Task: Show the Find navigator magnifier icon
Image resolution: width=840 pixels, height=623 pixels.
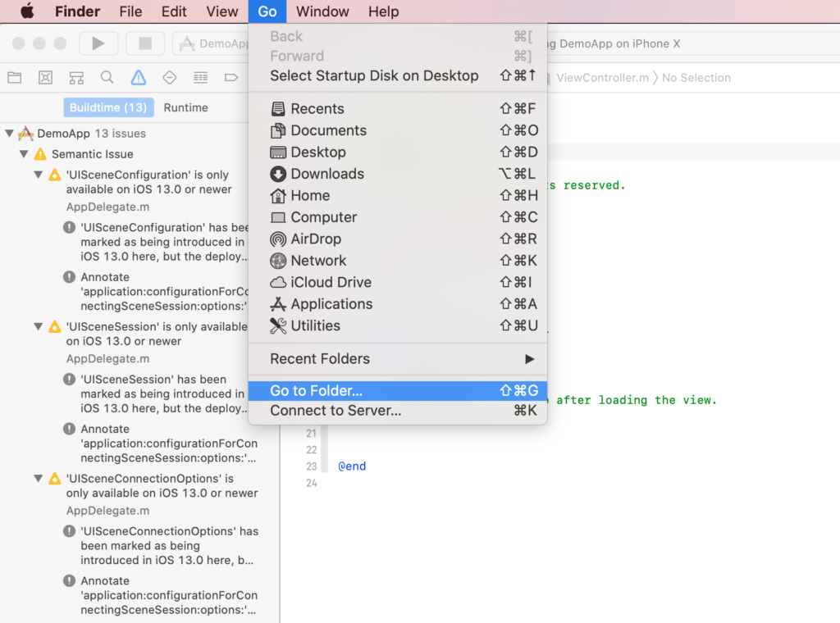Action: click(107, 78)
